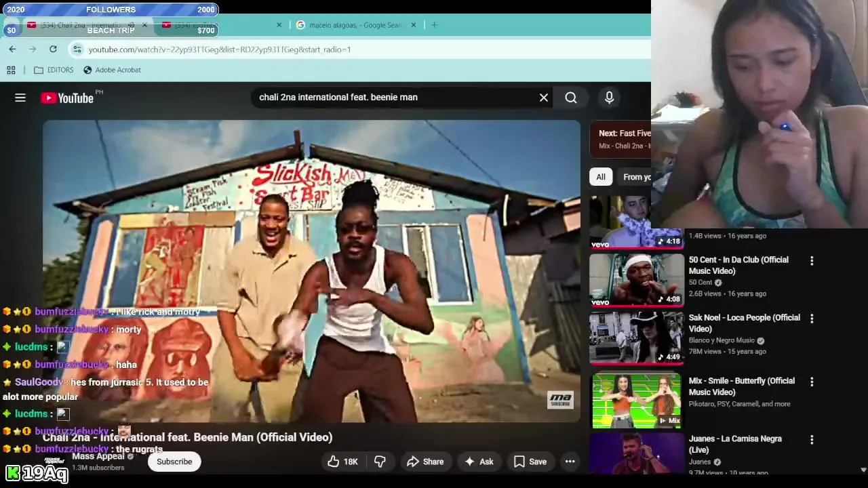Open the Adobe Acrobat bookmark
Viewport: 868px width, 488px height.
pyautogui.click(x=112, y=70)
